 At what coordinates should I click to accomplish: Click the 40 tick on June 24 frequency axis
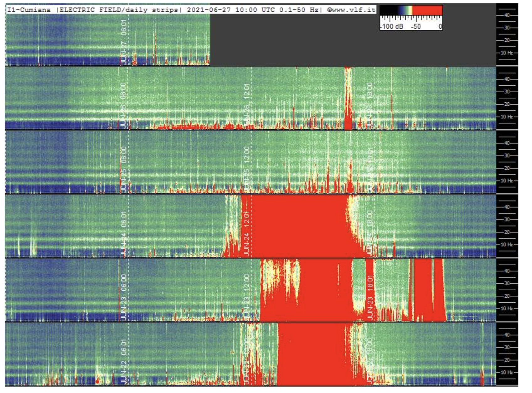(x=507, y=207)
